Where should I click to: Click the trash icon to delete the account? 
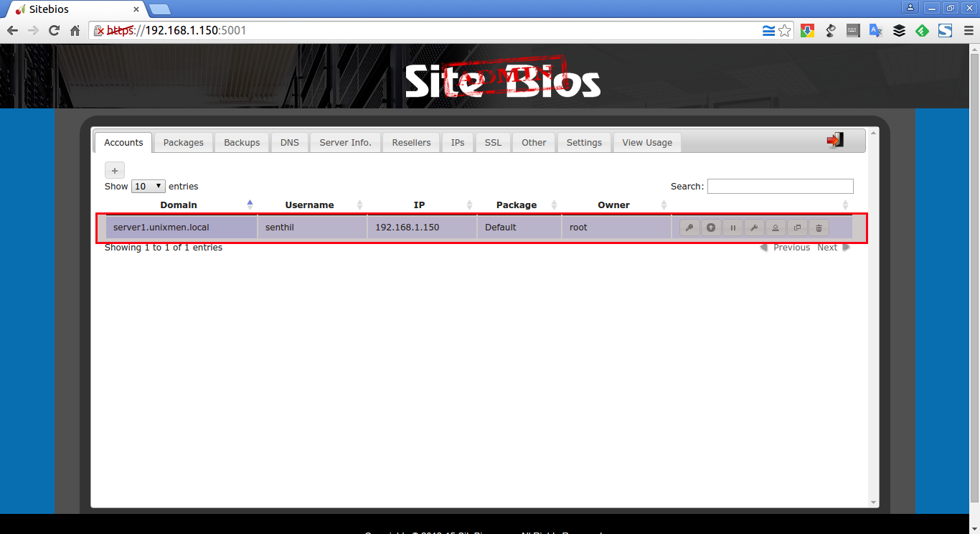pyautogui.click(x=819, y=228)
